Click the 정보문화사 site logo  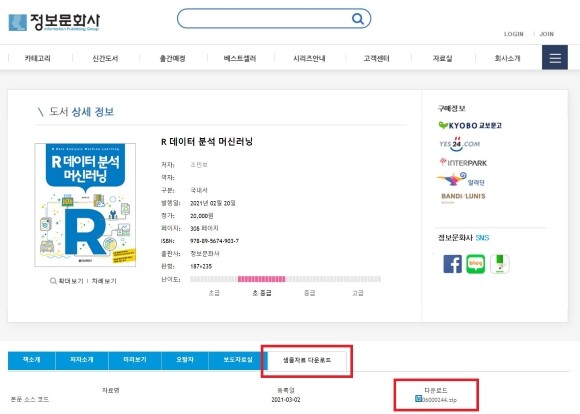pyautogui.click(x=54, y=22)
